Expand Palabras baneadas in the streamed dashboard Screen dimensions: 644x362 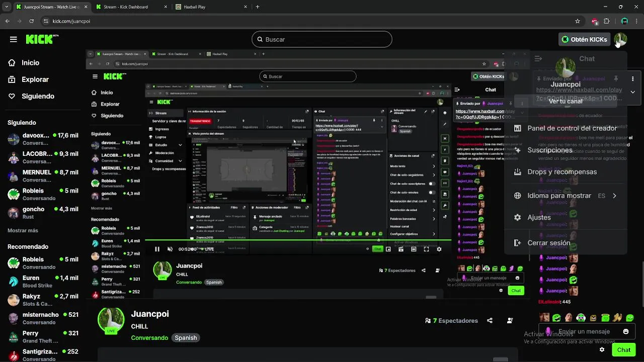coord(434,218)
